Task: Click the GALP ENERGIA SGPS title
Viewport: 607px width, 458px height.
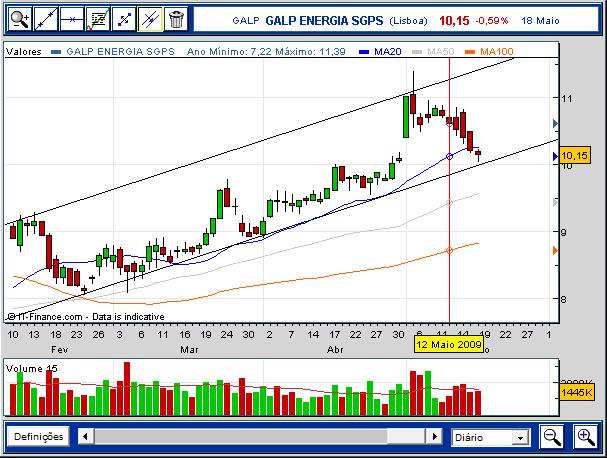Action: point(324,21)
